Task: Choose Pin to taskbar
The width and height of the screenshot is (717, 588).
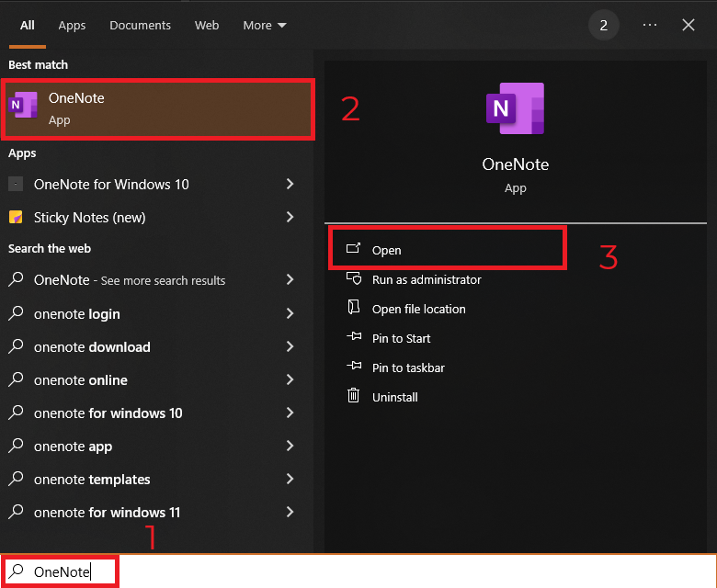Action: (x=408, y=367)
